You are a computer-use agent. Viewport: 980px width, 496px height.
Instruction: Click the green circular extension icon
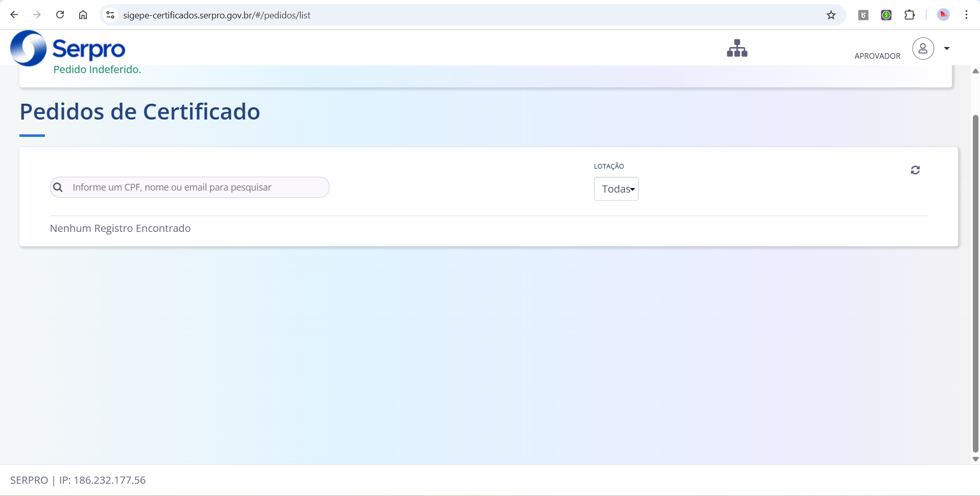click(886, 15)
